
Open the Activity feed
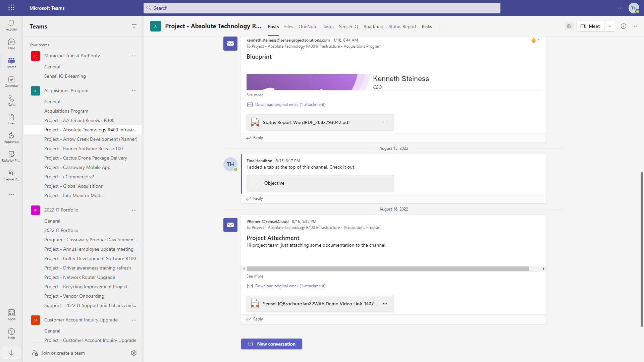pyautogui.click(x=11, y=25)
